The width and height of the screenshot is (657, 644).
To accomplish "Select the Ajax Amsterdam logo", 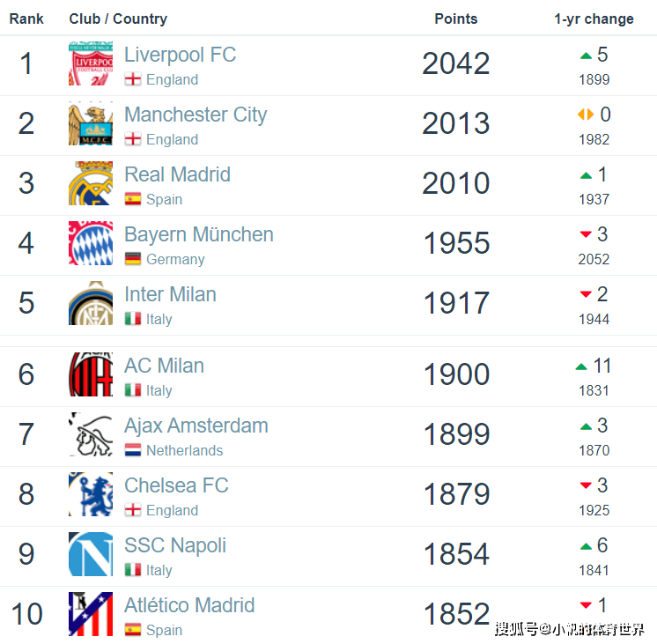I will [x=91, y=434].
